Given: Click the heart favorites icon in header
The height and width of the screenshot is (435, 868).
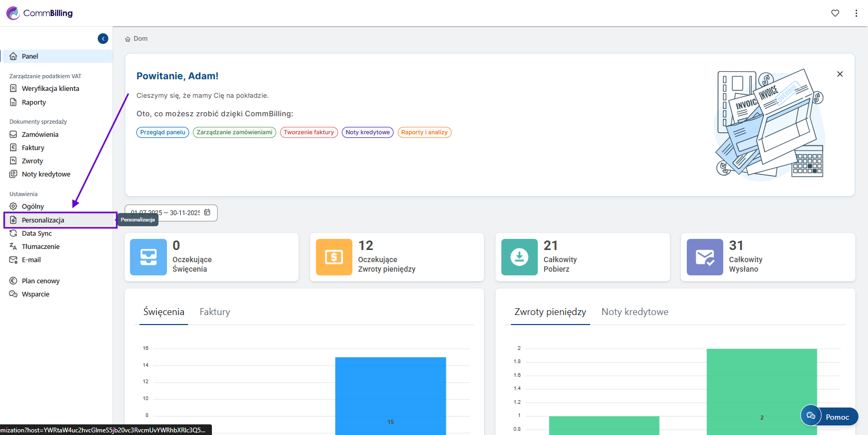Looking at the screenshot, I should pos(835,13).
